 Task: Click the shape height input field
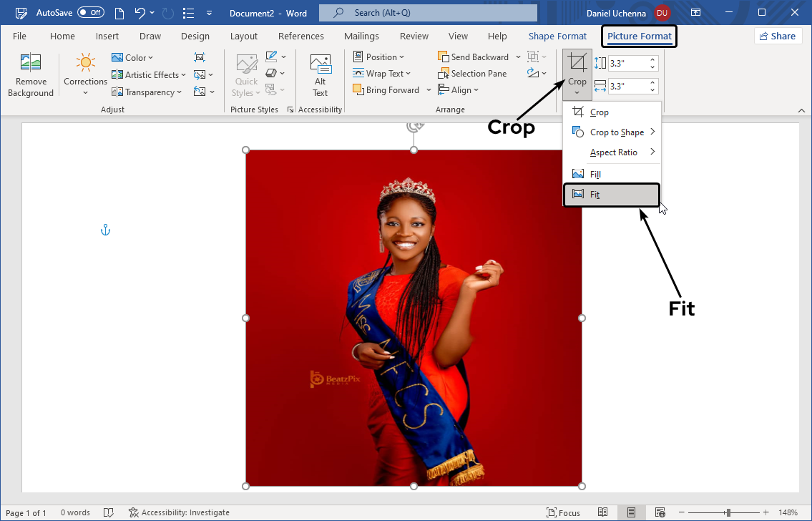click(x=627, y=64)
